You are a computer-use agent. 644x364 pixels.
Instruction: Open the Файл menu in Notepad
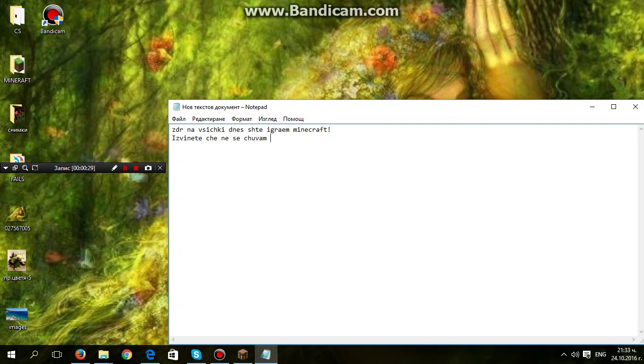click(179, 119)
